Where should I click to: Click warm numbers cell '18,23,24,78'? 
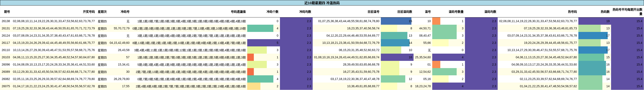423,86
